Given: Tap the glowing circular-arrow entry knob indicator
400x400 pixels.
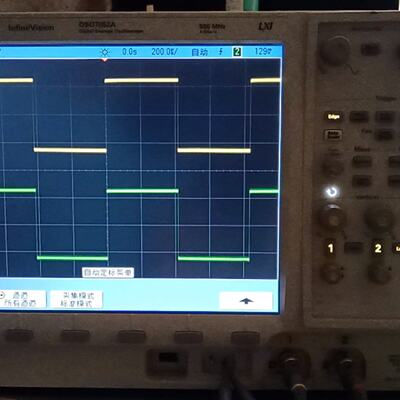Looking at the screenshot, I should click(332, 192).
